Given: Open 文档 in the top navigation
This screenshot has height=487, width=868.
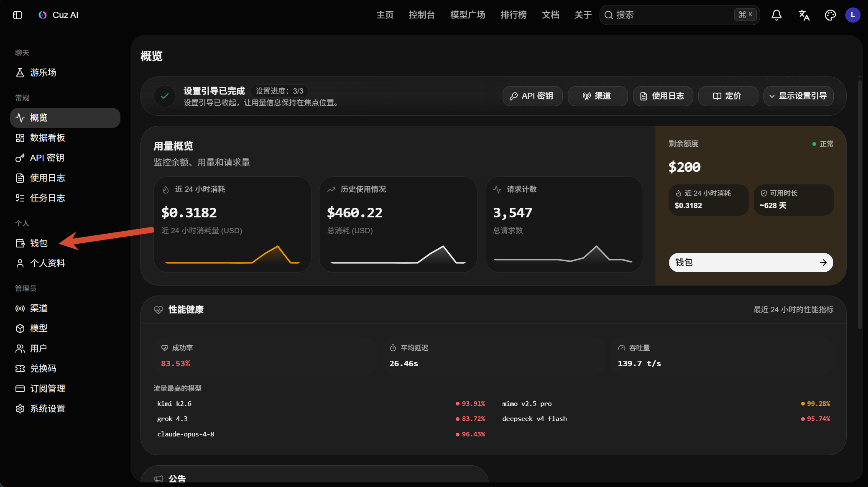Looking at the screenshot, I should coord(551,15).
